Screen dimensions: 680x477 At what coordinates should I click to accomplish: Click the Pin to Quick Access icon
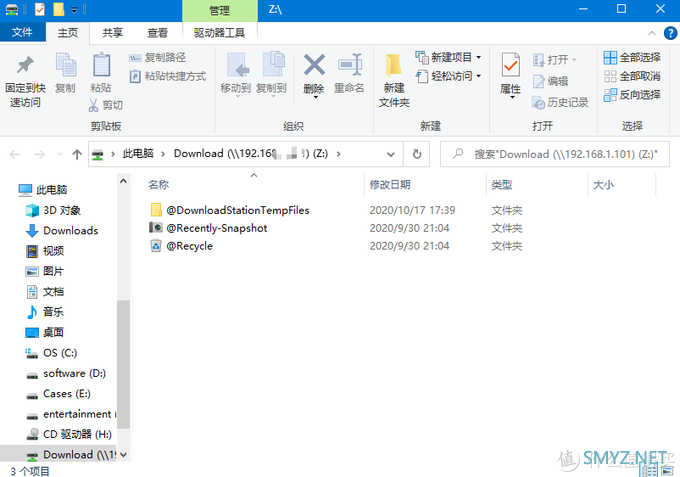click(x=25, y=65)
